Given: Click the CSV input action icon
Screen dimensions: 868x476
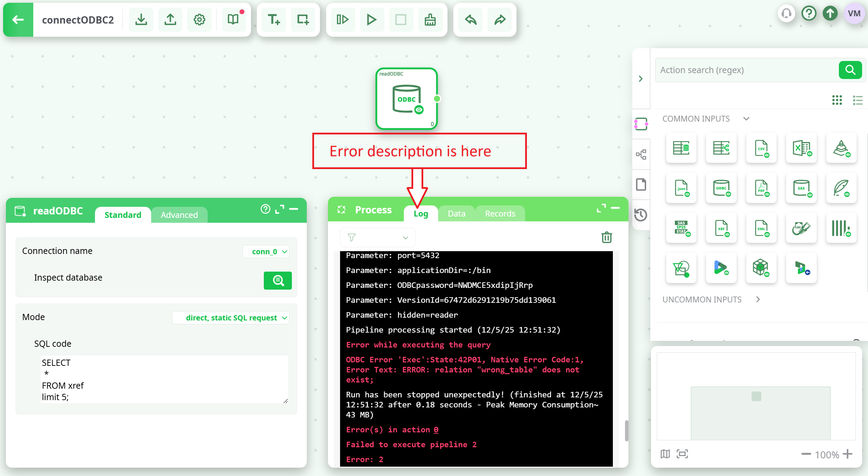Looking at the screenshot, I should pos(761,148).
